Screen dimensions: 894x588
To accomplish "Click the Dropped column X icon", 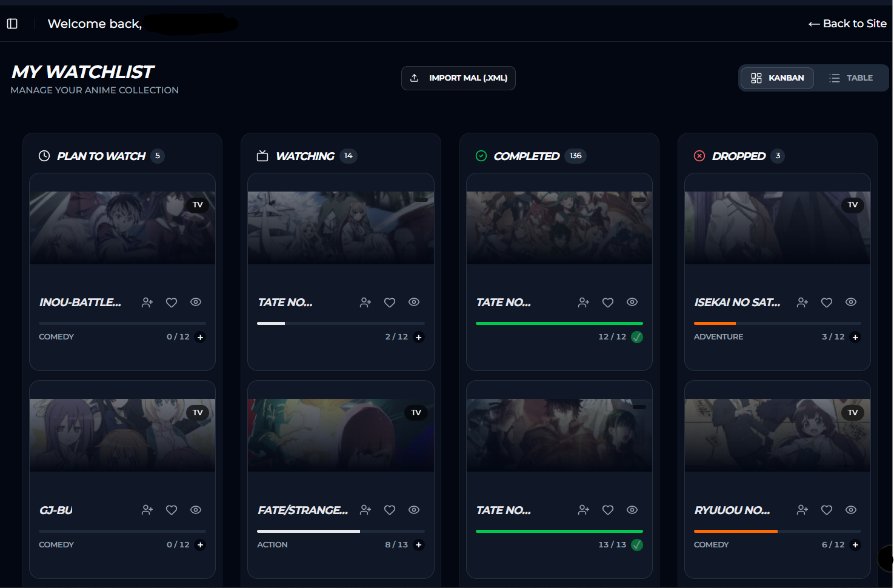I will point(699,156).
